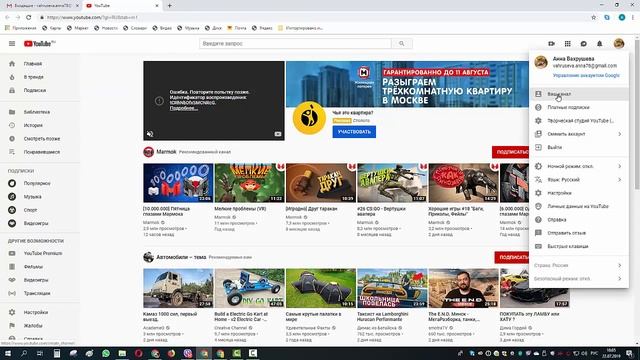Click the search magnifier button
Viewport: 640px width, 360px height.
point(402,43)
